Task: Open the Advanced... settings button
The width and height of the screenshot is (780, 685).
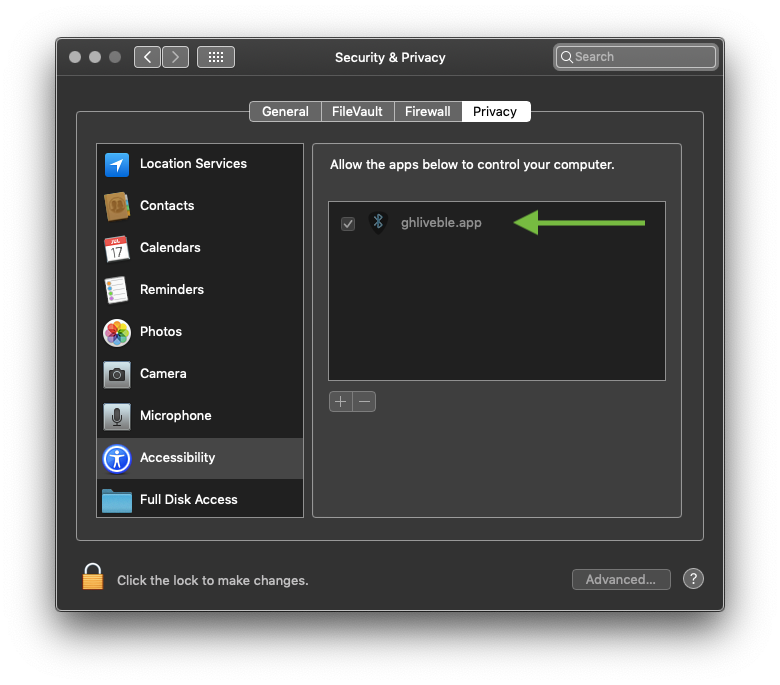Action: pyautogui.click(x=621, y=579)
